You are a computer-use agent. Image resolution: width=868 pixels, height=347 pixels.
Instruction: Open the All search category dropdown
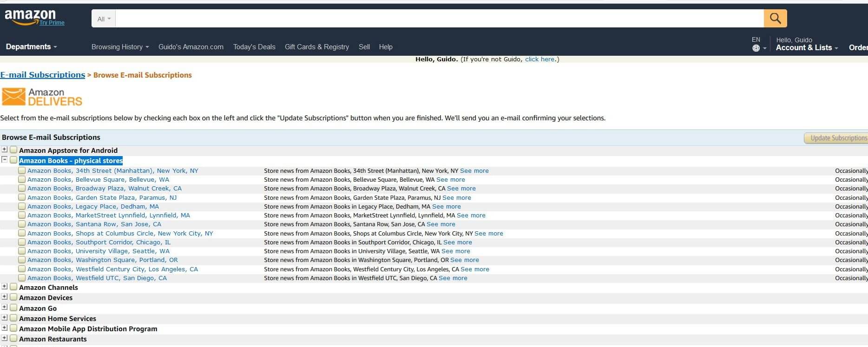click(x=104, y=19)
